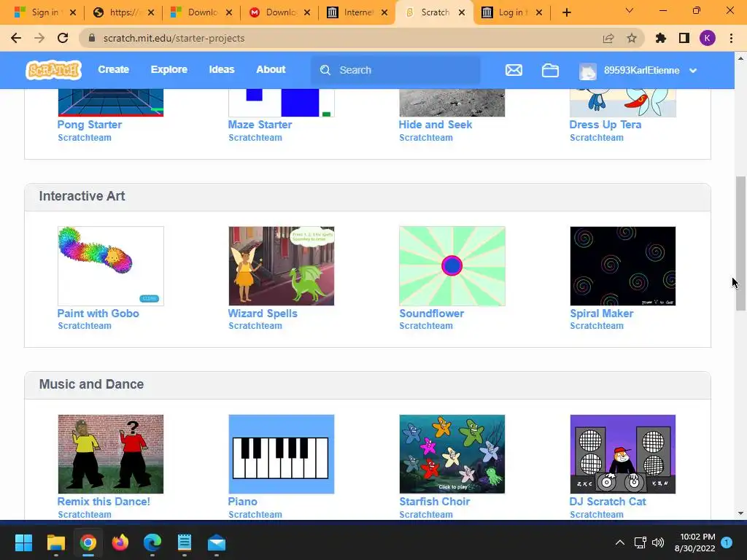
Task: Click the Chrome icon in the taskbar
Action: 88,542
